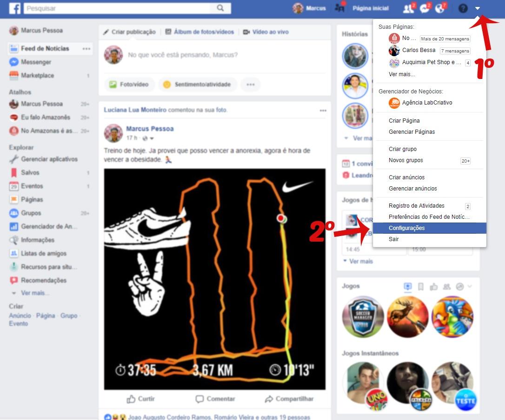Image resolution: width=505 pixels, height=420 pixels.
Task: Select Carlos Bessa page in menu
Action: point(429,50)
